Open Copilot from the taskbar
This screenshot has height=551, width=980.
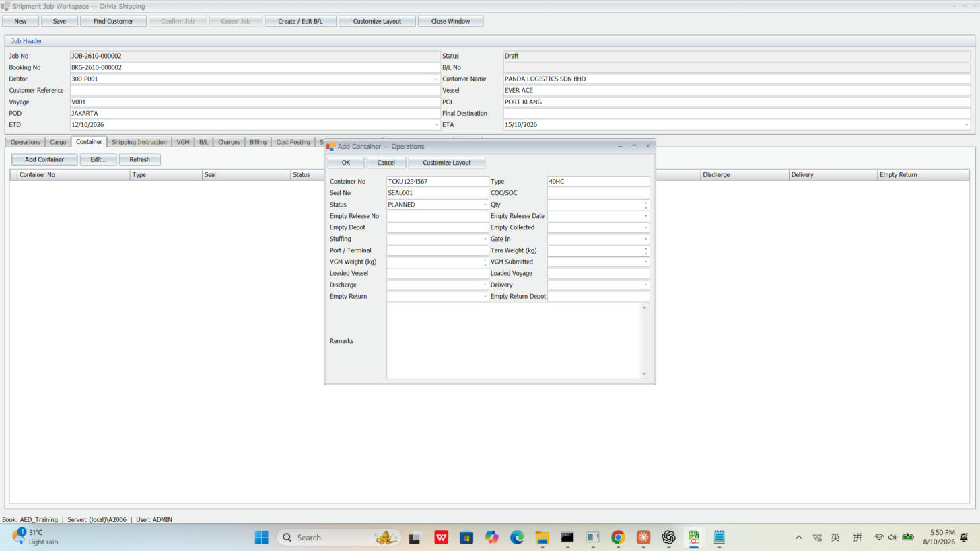click(492, 537)
